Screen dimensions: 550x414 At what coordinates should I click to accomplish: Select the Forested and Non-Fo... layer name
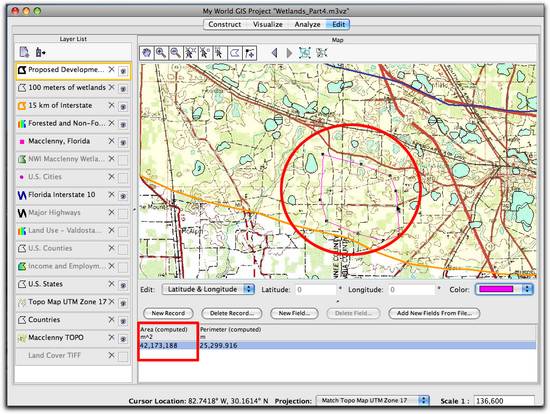click(x=67, y=123)
